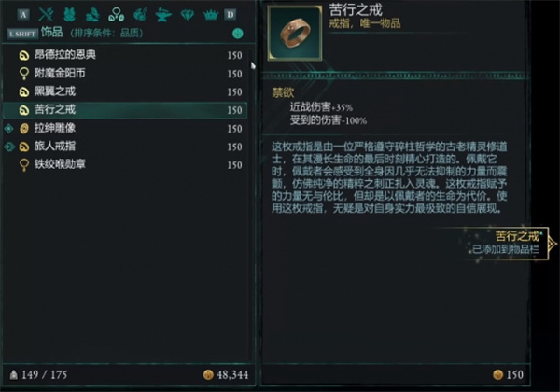This screenshot has height=392, width=560.
Task: Select 附魔金阳币 amulet entry
Action: (125, 73)
